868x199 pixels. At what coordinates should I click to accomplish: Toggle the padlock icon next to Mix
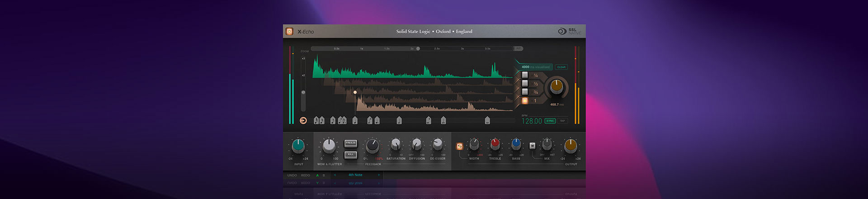[x=532, y=146]
